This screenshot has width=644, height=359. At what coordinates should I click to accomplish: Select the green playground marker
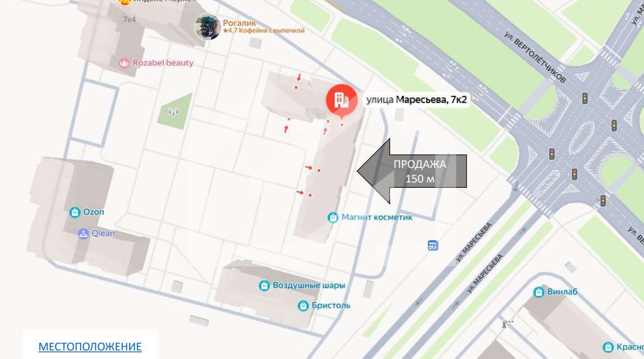coord(174,111)
